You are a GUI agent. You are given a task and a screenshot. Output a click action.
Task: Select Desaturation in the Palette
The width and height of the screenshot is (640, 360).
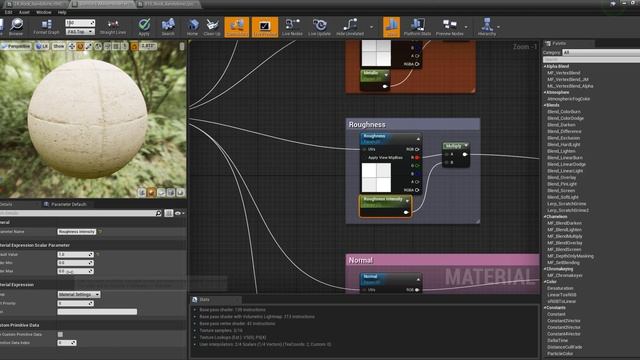pyautogui.click(x=560, y=288)
